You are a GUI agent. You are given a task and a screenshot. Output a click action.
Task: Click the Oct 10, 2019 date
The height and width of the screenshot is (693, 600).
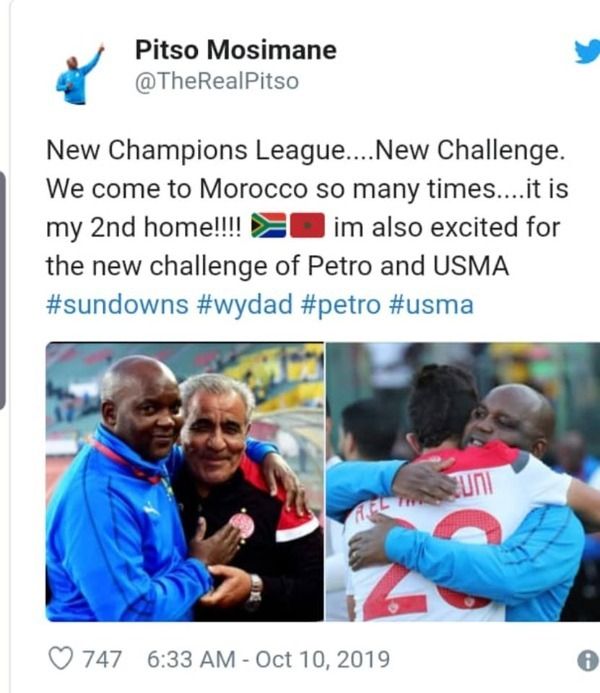(323, 659)
